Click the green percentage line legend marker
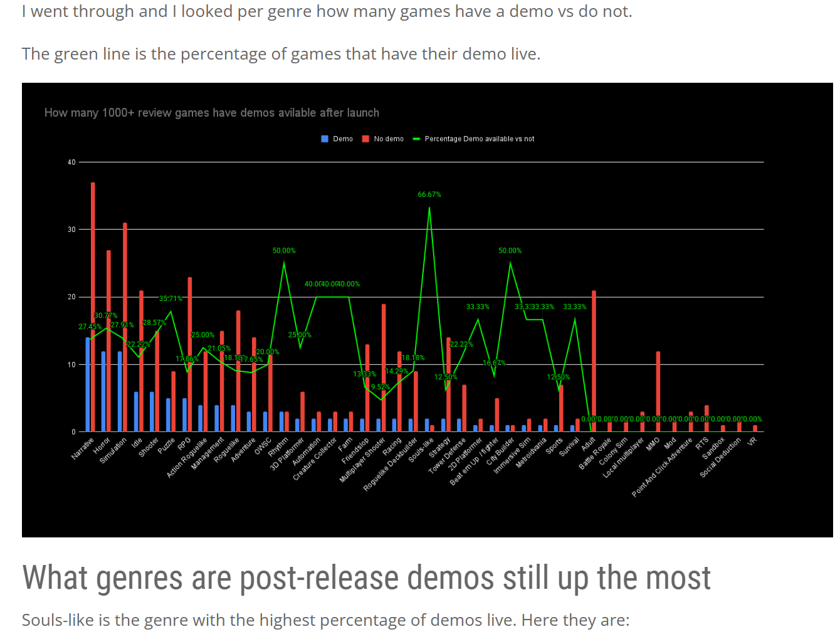The height and width of the screenshot is (644, 840). click(416, 139)
